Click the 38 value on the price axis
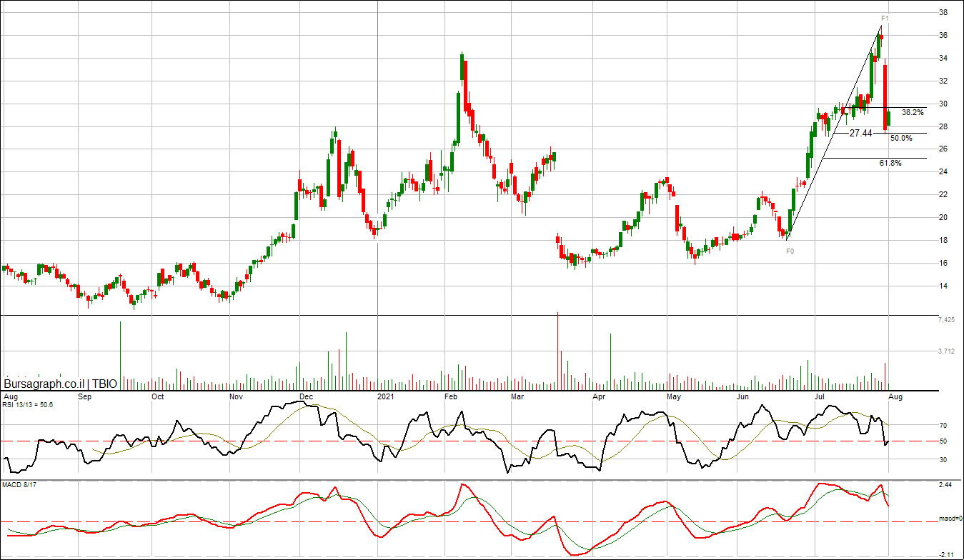The height and width of the screenshot is (560, 964). coord(943,12)
